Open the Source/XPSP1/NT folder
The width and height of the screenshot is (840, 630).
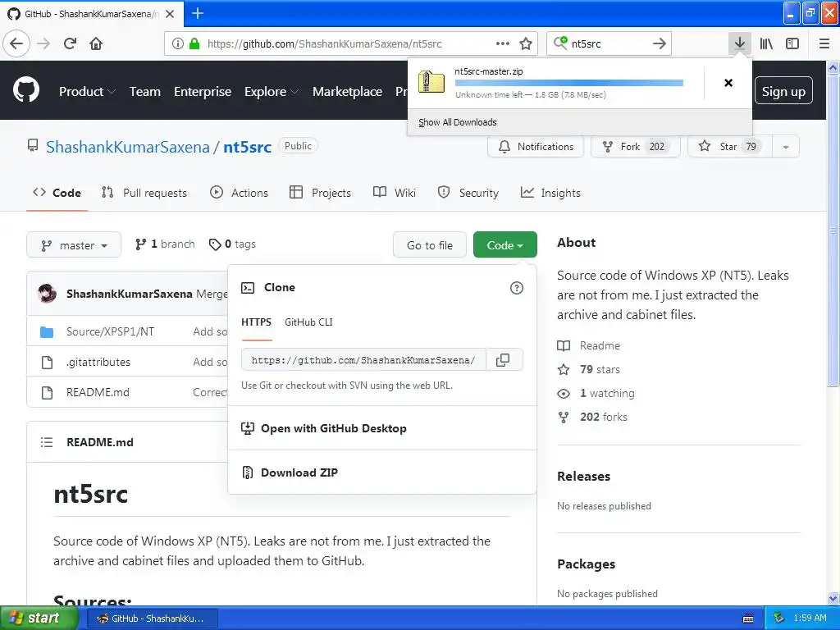point(111,331)
